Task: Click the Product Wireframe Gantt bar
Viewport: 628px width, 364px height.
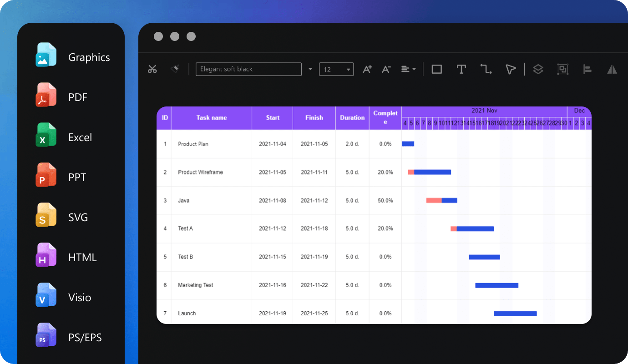Action: (430, 172)
